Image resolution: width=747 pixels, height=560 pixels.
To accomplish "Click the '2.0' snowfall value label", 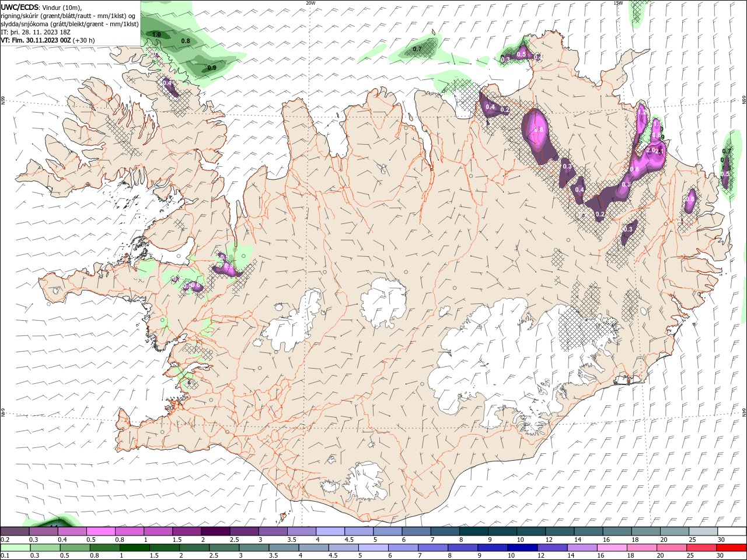I will point(651,150).
